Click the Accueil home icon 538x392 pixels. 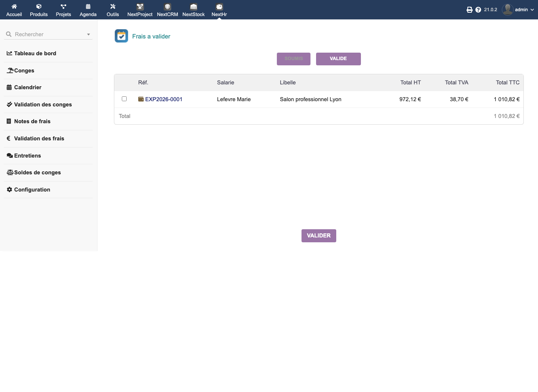tap(14, 6)
